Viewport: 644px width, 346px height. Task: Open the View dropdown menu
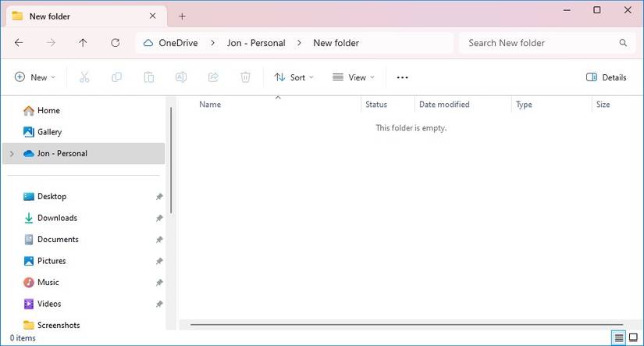pos(354,77)
